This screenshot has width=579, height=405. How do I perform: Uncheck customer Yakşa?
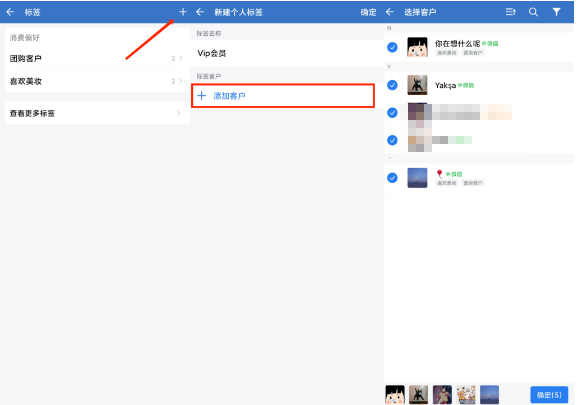[392, 85]
